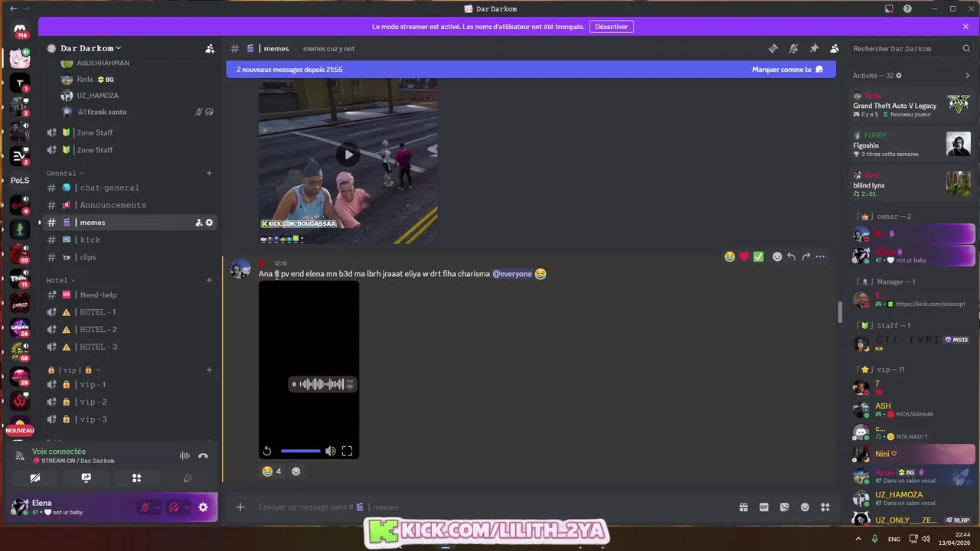Open user settings gear
The height and width of the screenshot is (551, 980).
[203, 507]
